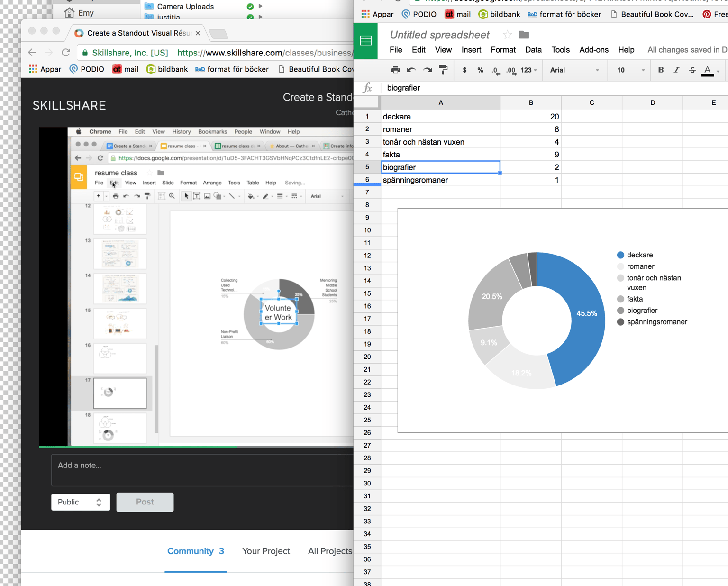Open the Format menu in Sheets
728x586 pixels.
[x=503, y=50]
